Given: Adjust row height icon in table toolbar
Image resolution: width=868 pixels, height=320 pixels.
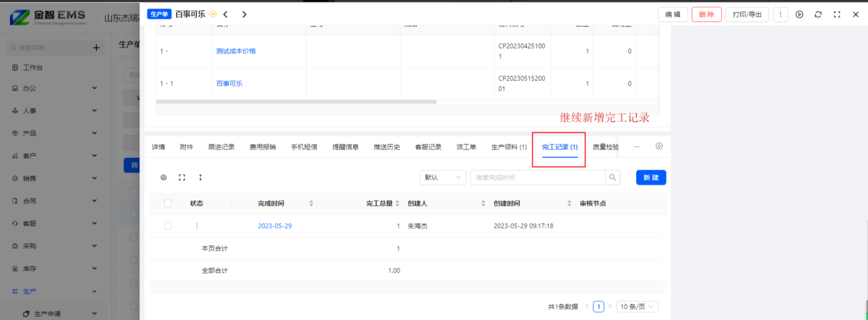Looking at the screenshot, I should click(x=200, y=177).
